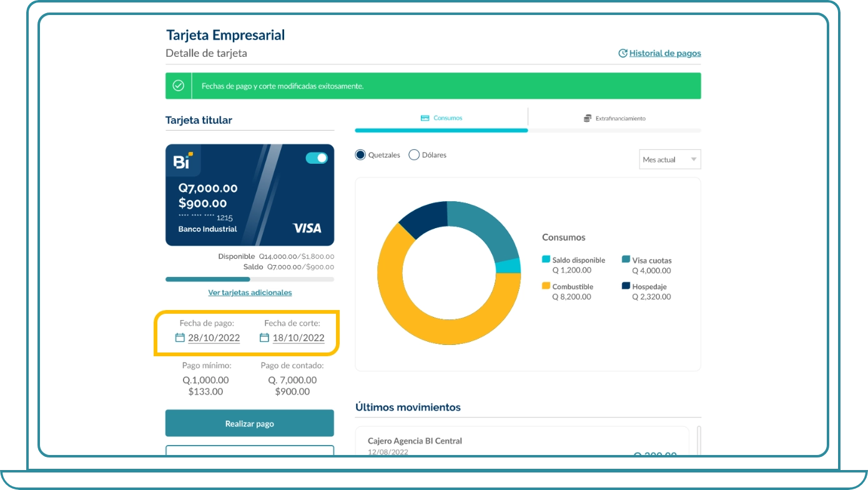Click the movements list scrollbar
This screenshot has width=868, height=490.
tap(699, 441)
